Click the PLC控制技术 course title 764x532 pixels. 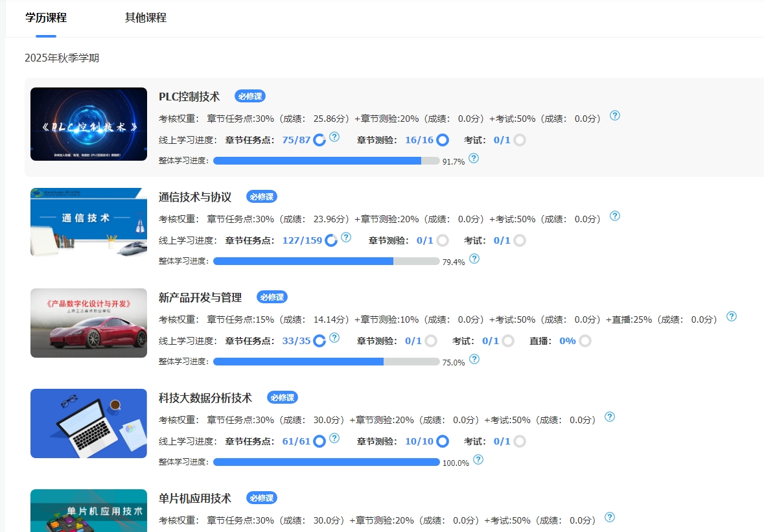point(189,97)
